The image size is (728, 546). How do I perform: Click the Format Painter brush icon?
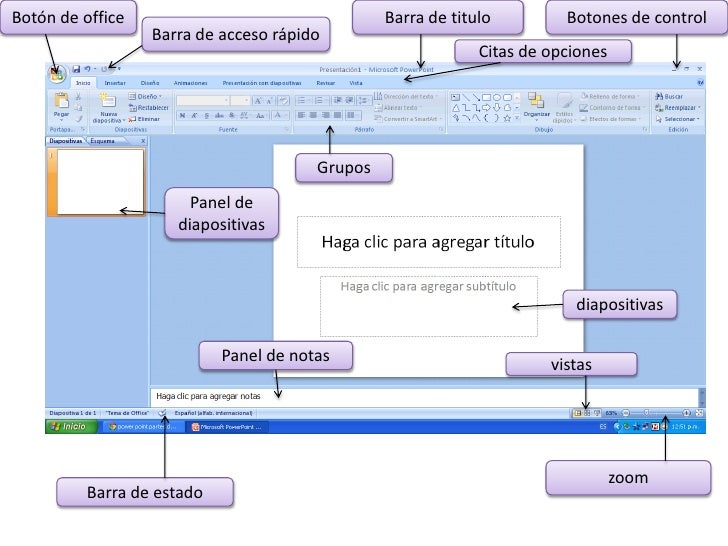[78, 119]
